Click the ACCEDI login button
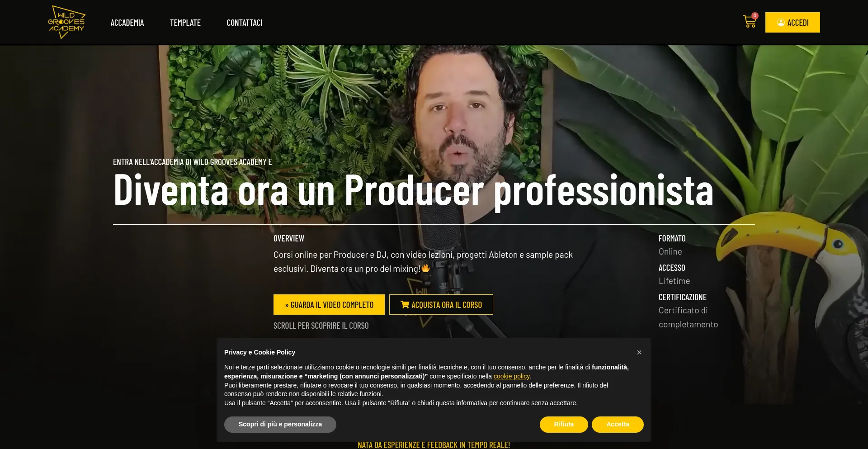The image size is (868, 449). click(793, 22)
